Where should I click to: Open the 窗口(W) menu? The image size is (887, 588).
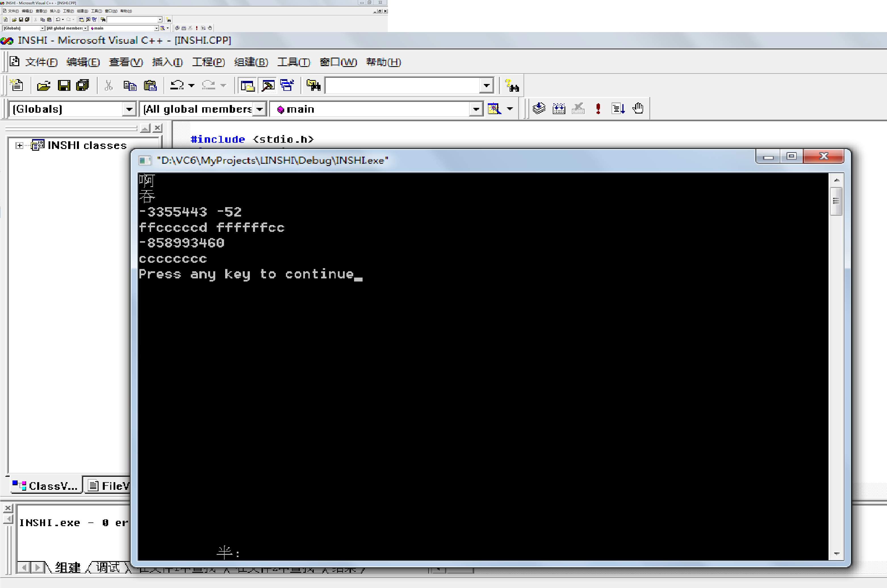pyautogui.click(x=338, y=62)
